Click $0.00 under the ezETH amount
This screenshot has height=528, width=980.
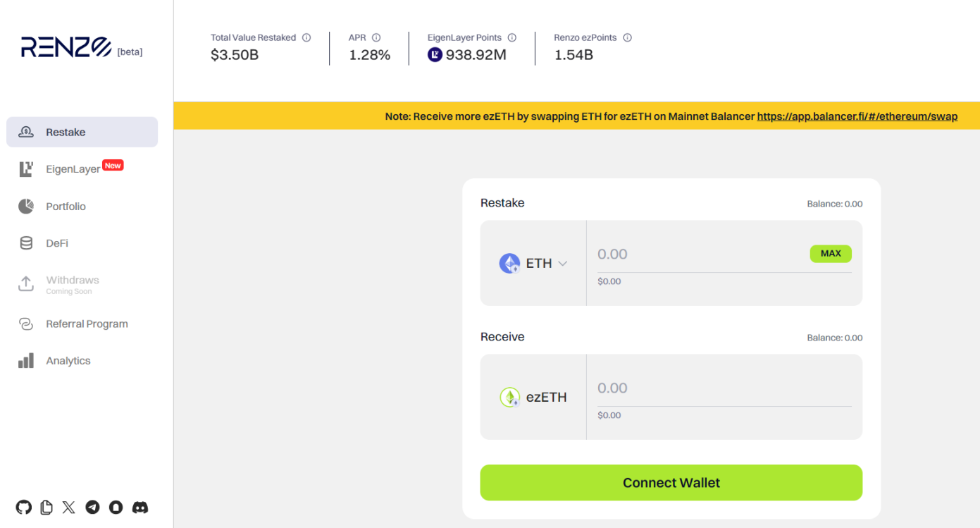609,415
